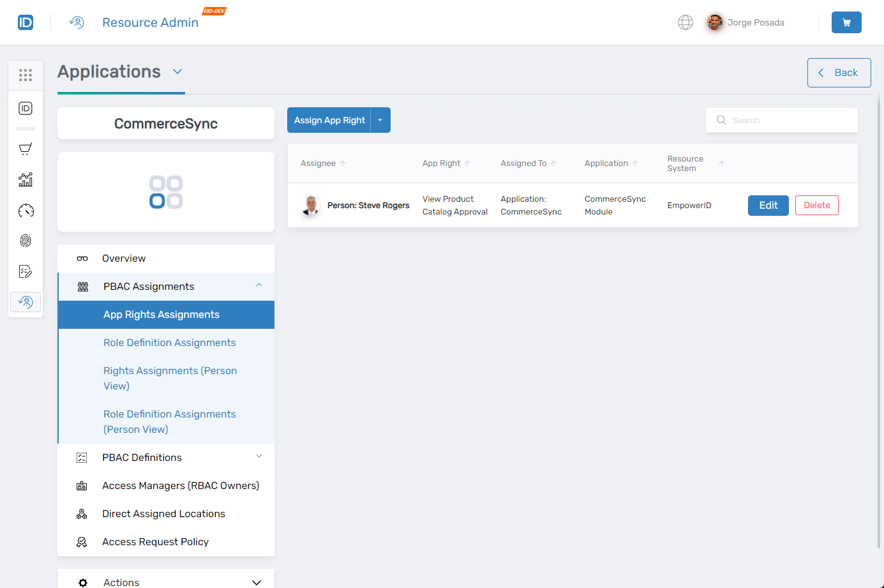Click the speedometer dashboard icon in sidebar
884x588 pixels.
pos(26,211)
